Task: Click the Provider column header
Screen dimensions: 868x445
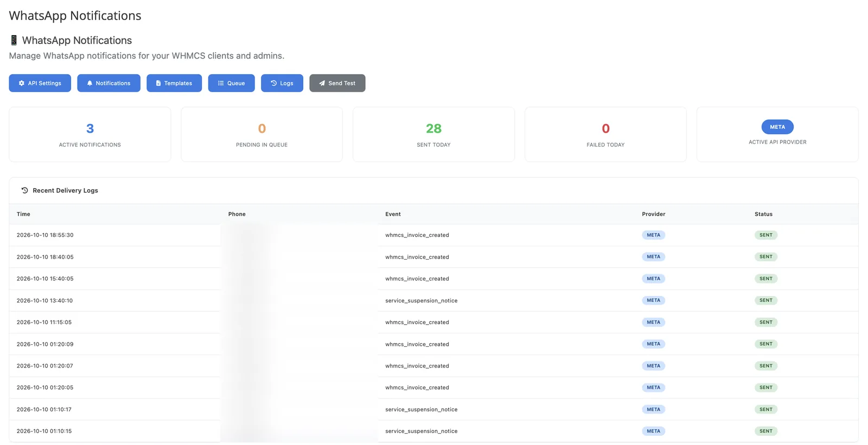Action: coord(654,214)
